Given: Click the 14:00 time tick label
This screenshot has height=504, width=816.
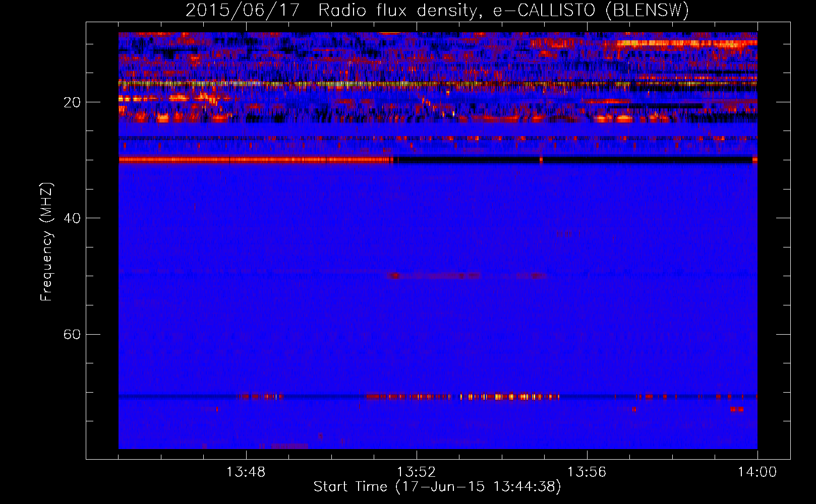Looking at the screenshot, I should coord(757,472).
